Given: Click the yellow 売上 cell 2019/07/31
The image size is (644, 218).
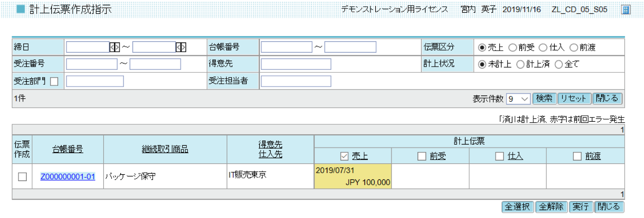Looking at the screenshot, I should click(x=353, y=176).
